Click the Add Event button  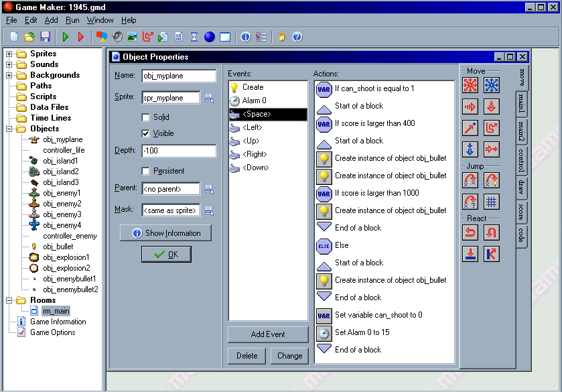[268, 334]
